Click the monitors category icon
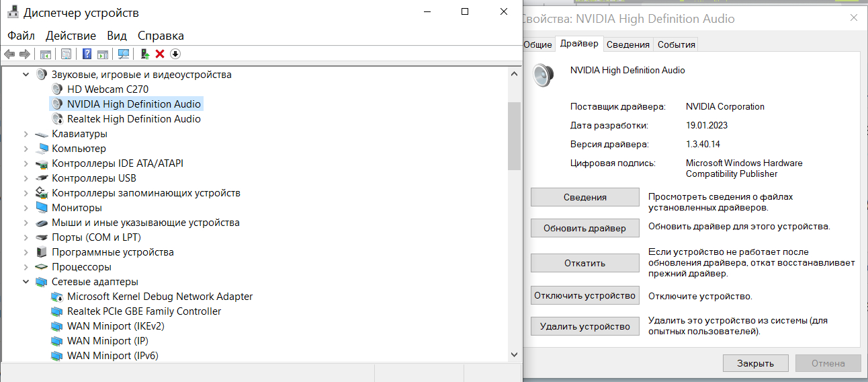The width and height of the screenshot is (868, 382). tap(42, 208)
